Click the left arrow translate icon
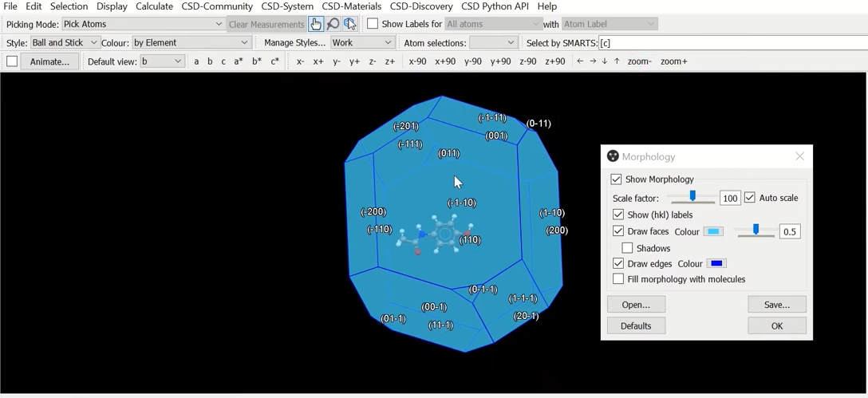The width and height of the screenshot is (868, 398). click(x=580, y=61)
